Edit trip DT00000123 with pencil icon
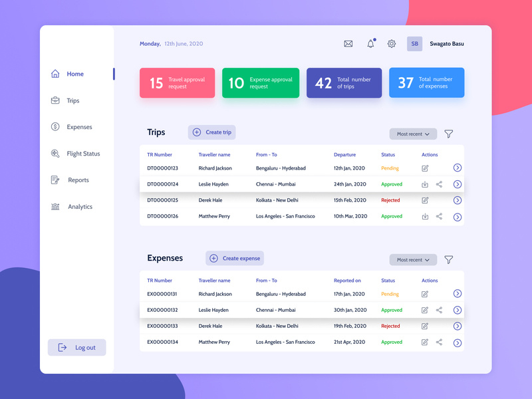 (425, 168)
